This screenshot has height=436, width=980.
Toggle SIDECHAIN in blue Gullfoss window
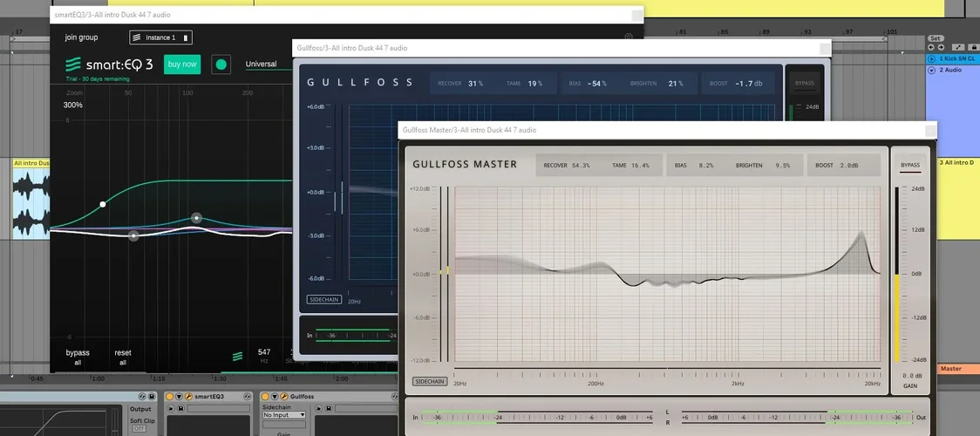point(324,300)
